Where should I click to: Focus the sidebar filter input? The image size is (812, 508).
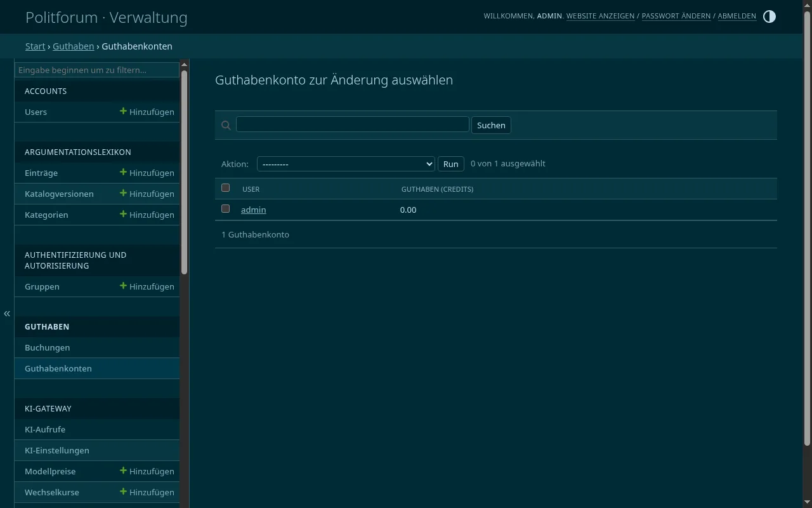(97, 70)
